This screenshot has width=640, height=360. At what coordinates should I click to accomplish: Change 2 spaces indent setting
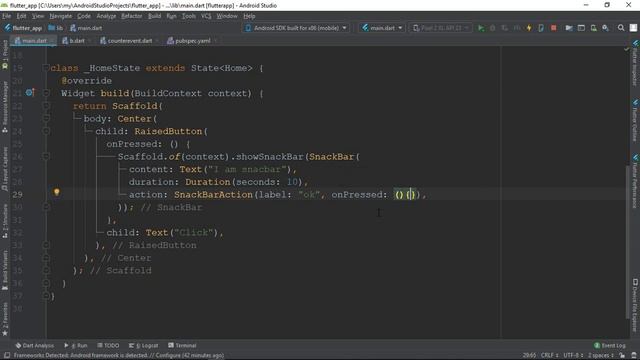coord(601,355)
